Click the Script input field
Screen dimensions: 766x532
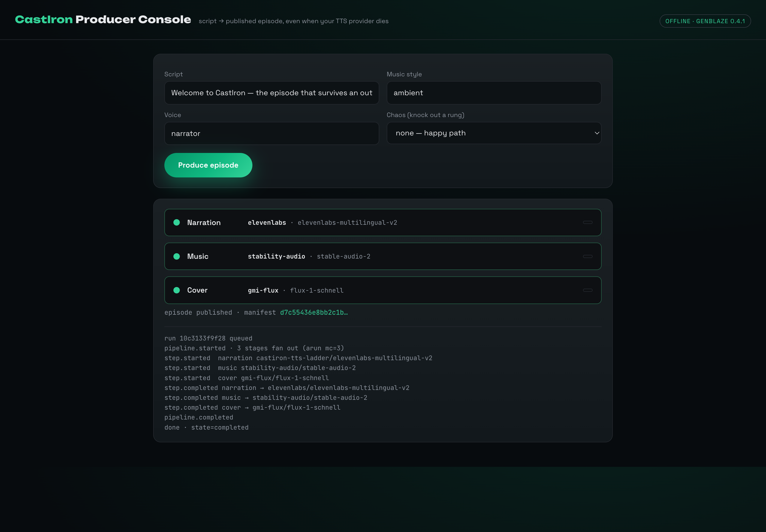point(272,93)
